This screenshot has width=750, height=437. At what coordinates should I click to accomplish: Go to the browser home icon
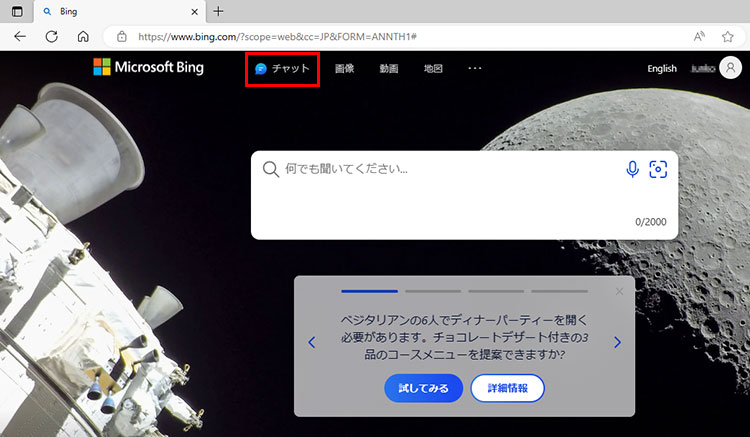coord(83,36)
